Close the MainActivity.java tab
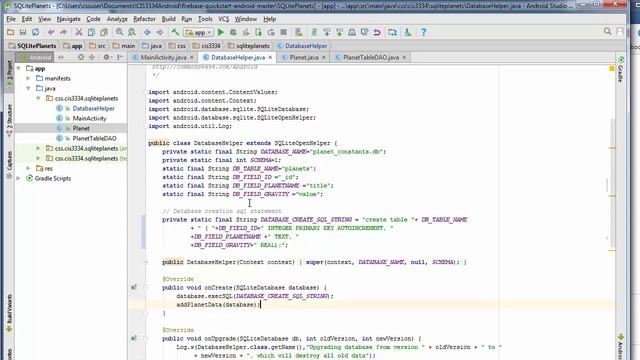Image resolution: width=640 pixels, height=360 pixels. tap(191, 58)
